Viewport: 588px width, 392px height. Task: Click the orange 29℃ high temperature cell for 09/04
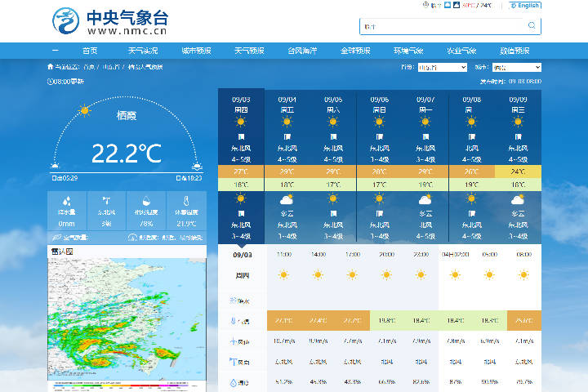tap(287, 171)
